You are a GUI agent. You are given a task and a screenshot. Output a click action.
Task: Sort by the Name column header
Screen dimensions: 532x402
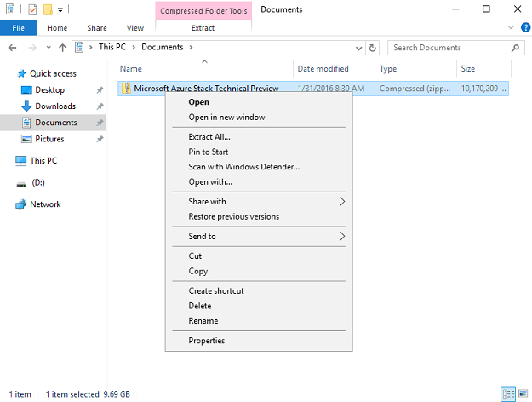pos(205,69)
